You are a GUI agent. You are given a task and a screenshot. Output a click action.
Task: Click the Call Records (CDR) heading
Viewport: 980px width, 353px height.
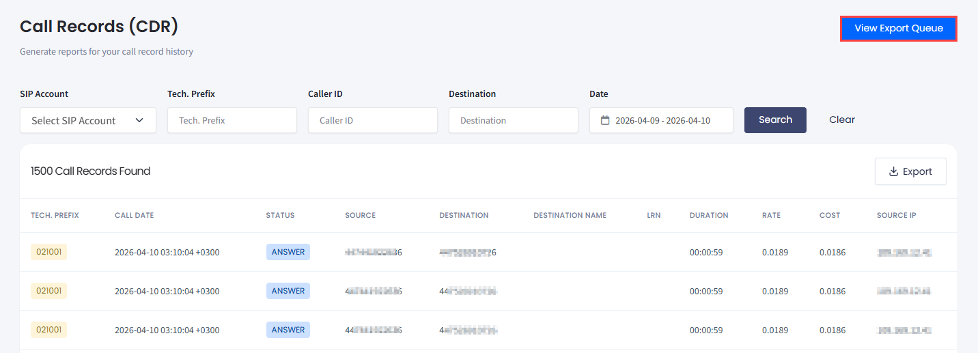99,26
